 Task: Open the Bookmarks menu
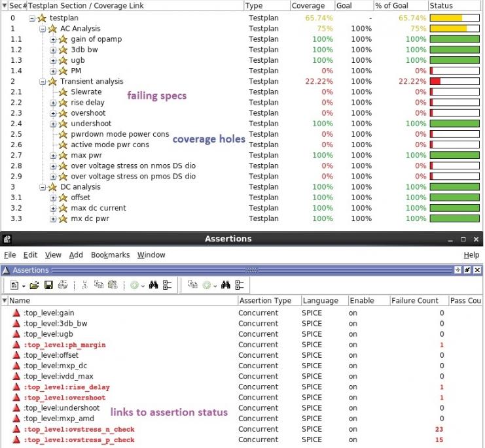click(110, 255)
